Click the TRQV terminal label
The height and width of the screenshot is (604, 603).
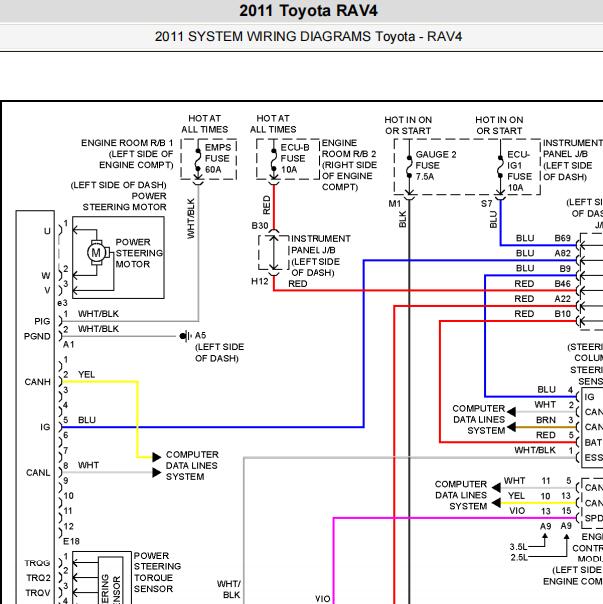click(38, 593)
